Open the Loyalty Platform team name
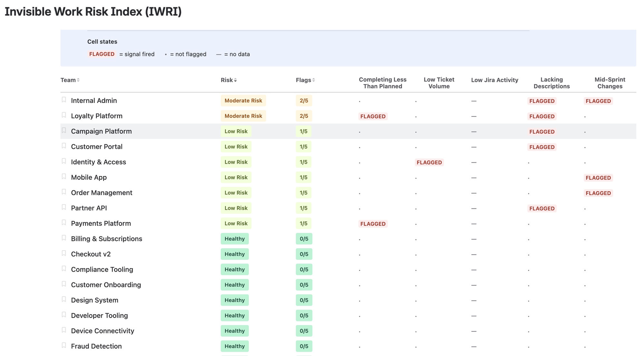 tap(97, 116)
